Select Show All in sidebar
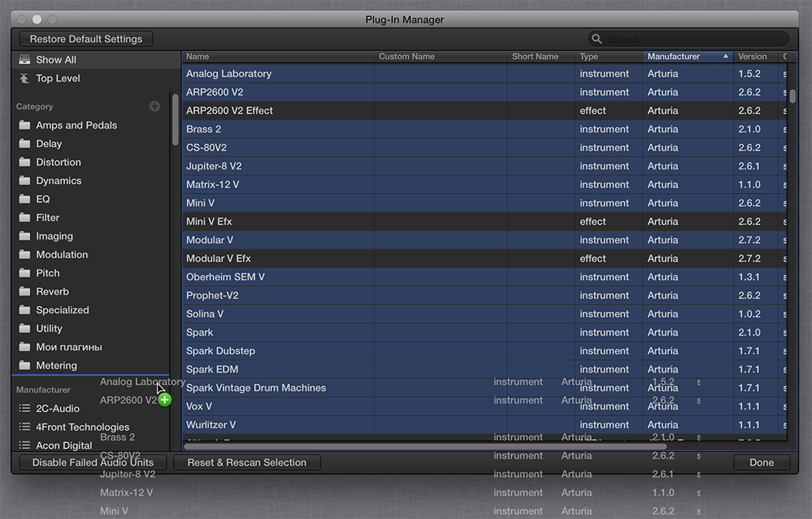 (x=95, y=59)
